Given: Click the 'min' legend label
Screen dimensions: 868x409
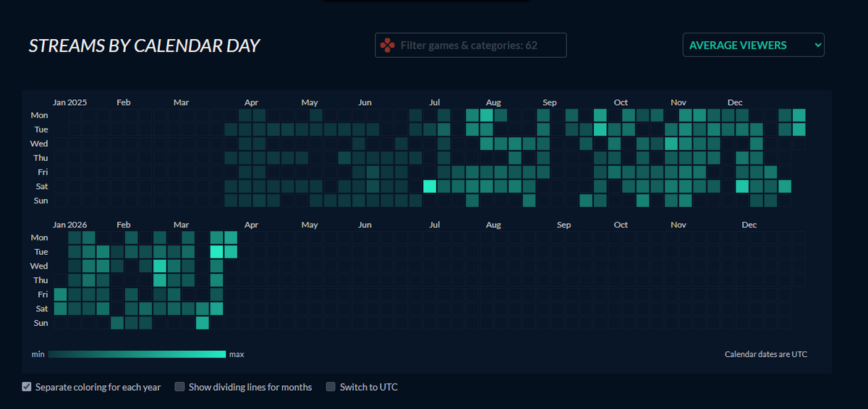Looking at the screenshot, I should 38,354.
